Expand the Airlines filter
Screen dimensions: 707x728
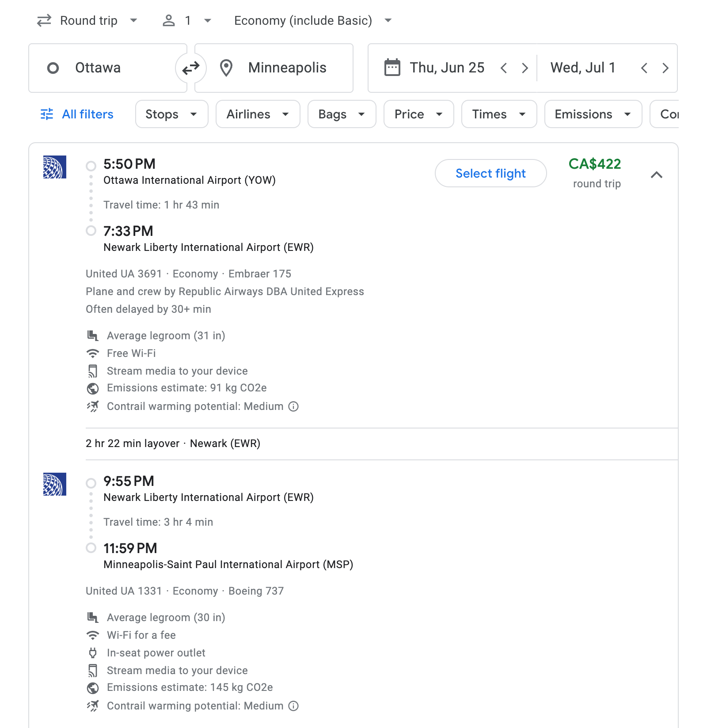(x=258, y=114)
